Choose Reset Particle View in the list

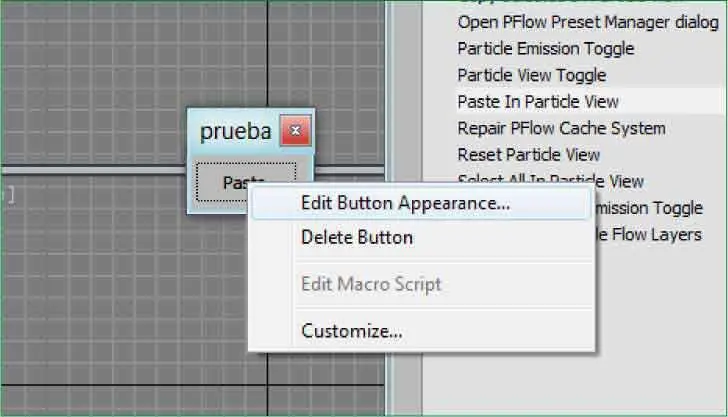coord(528,155)
